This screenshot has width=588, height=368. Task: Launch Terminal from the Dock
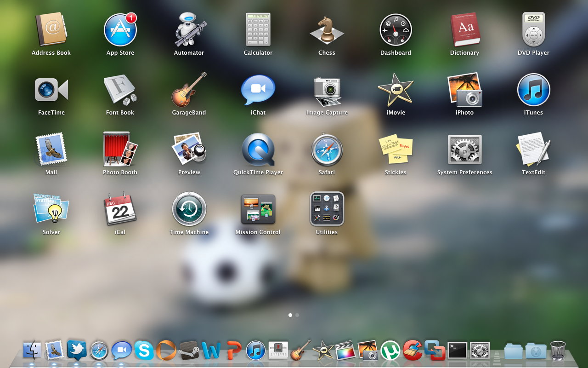coord(458,351)
